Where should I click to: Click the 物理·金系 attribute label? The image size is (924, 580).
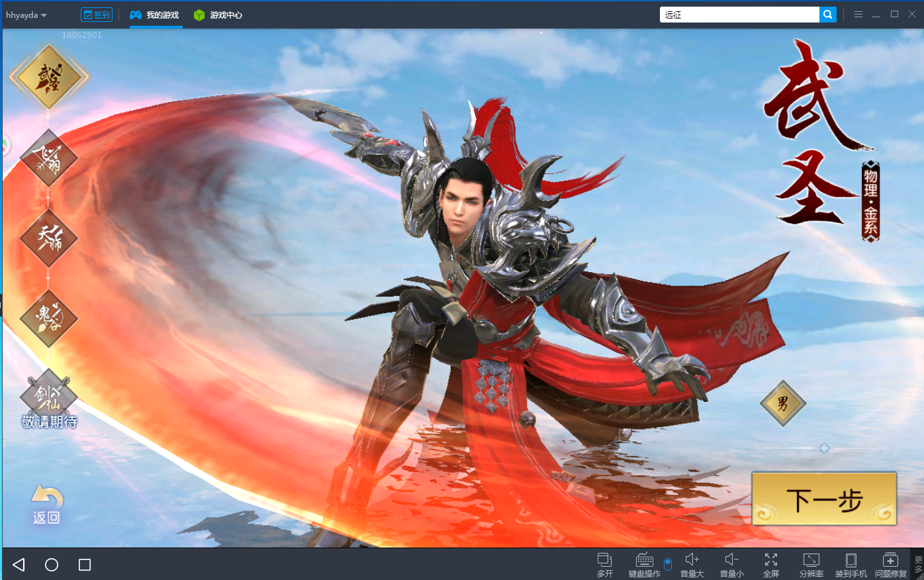870,201
